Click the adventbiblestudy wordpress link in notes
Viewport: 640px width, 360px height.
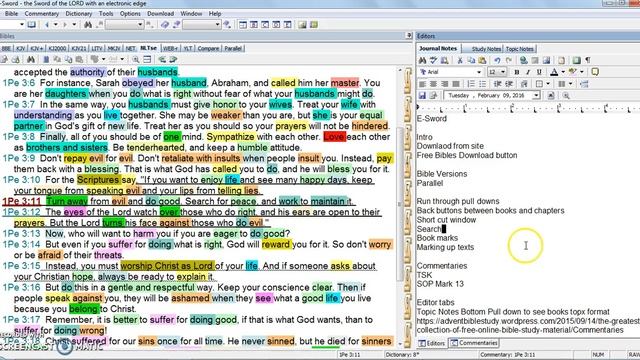528,325
